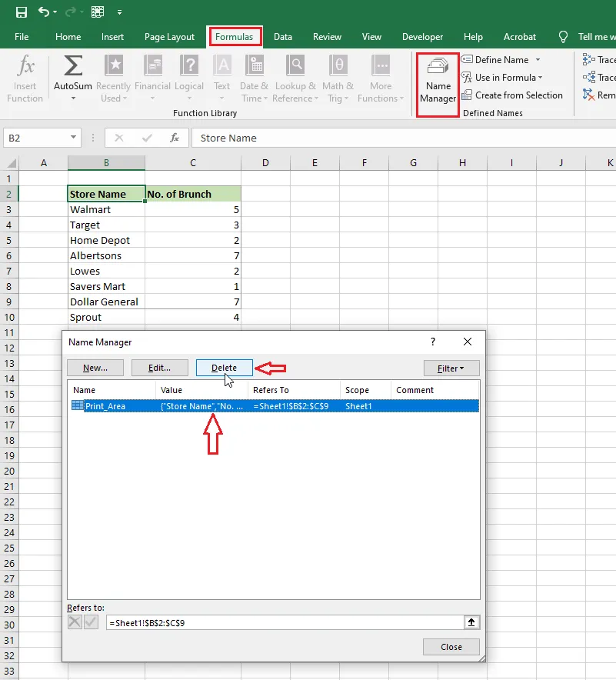The width and height of the screenshot is (616, 680).
Task: Expand AutoSum dropdown arrow
Action: (x=73, y=98)
